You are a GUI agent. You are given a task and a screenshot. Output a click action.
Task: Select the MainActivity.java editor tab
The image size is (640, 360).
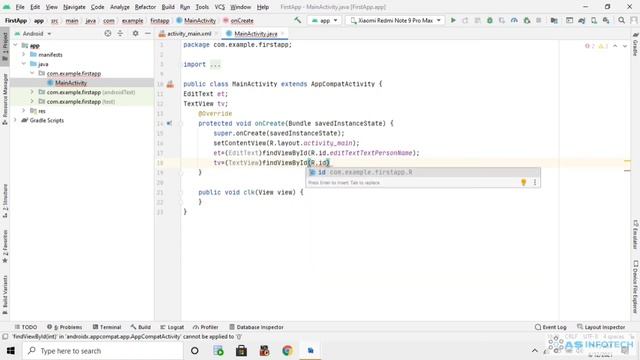(256, 34)
